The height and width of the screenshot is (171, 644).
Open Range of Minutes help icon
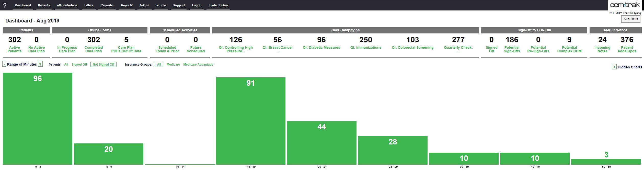point(40,64)
